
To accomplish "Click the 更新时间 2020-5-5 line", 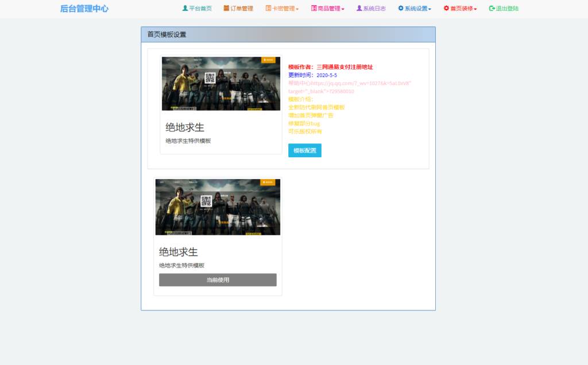I will [x=313, y=75].
